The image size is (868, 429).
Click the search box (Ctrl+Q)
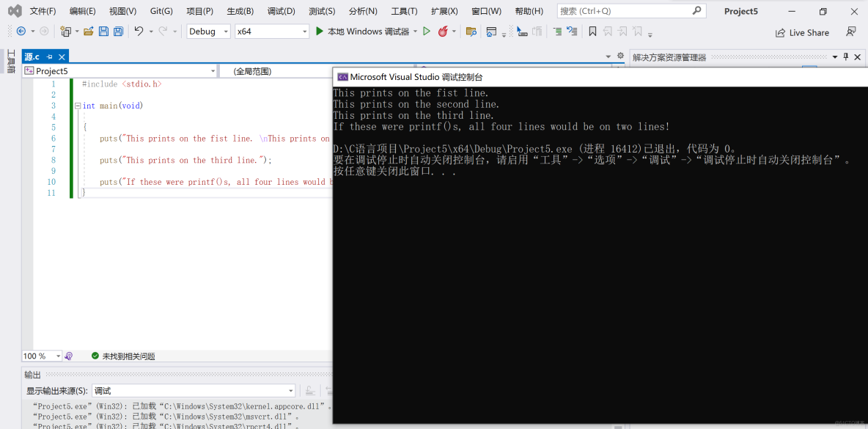coord(631,11)
